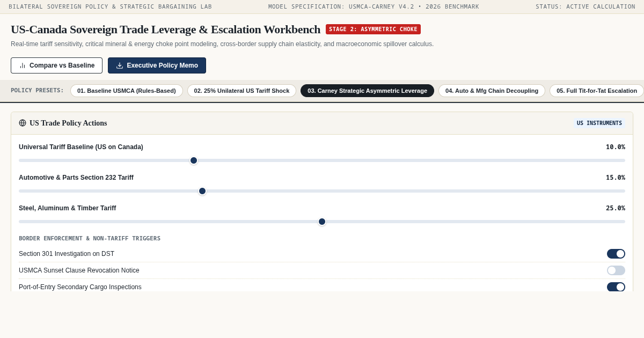The width and height of the screenshot is (644, 338).
Task: Select preset 02. 25% Unilateral US Tariff Shock
Action: 241,91
